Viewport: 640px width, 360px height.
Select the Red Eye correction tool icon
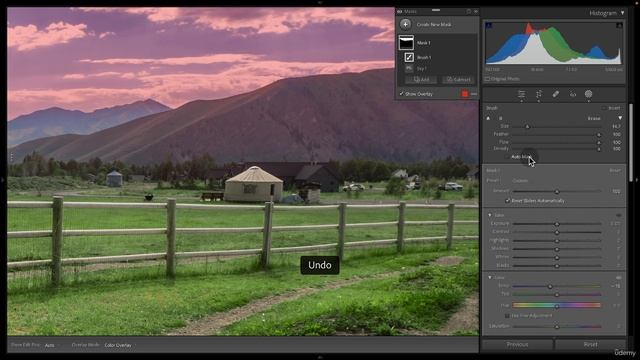[x=573, y=94]
